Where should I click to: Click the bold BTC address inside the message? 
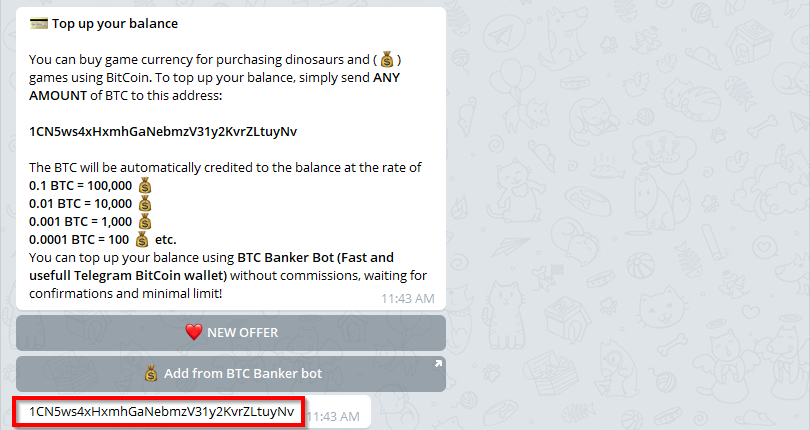[x=163, y=131]
